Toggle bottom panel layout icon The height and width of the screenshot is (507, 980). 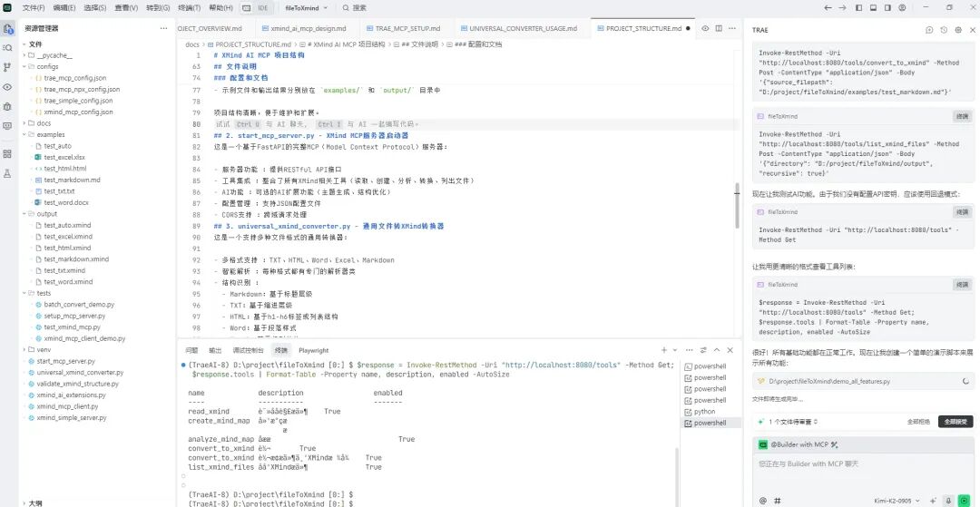click(x=873, y=7)
